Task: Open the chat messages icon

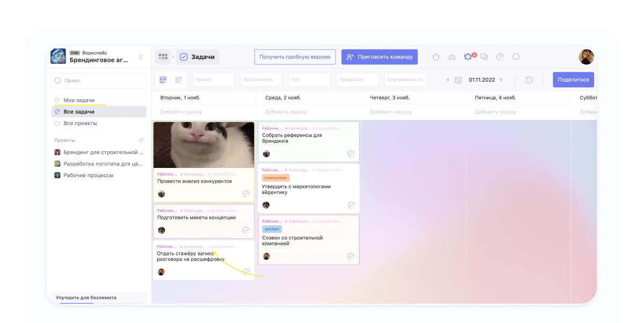Action: pyautogui.click(x=484, y=57)
